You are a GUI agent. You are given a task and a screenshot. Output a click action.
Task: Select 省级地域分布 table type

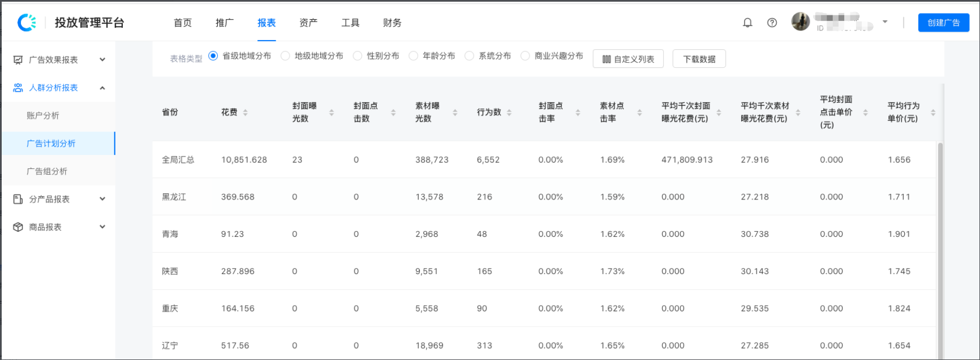click(213, 55)
